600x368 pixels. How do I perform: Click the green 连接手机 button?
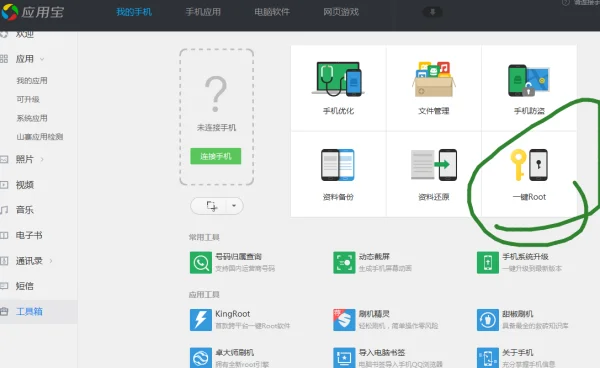click(x=216, y=156)
